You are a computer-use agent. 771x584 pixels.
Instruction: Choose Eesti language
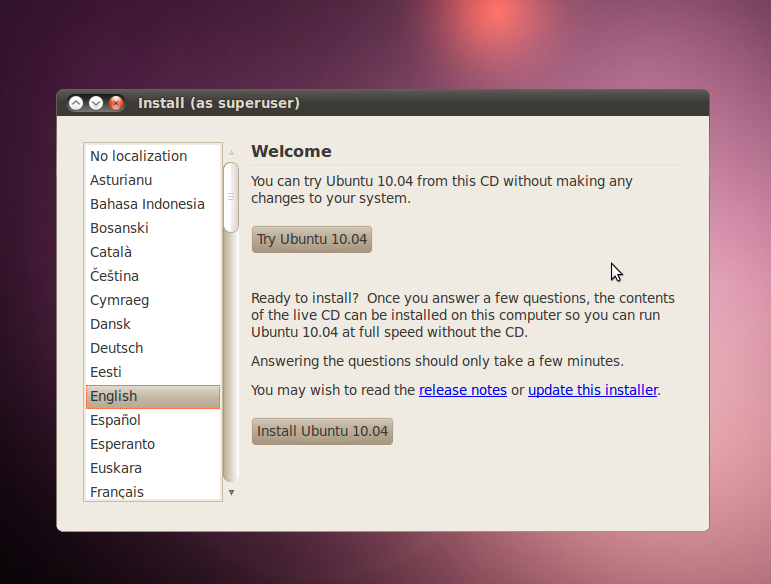tap(153, 373)
